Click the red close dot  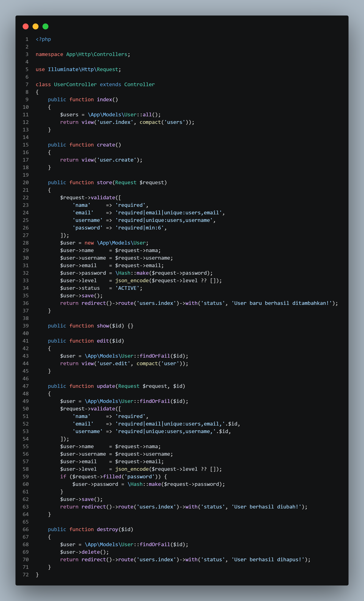pyautogui.click(x=26, y=26)
